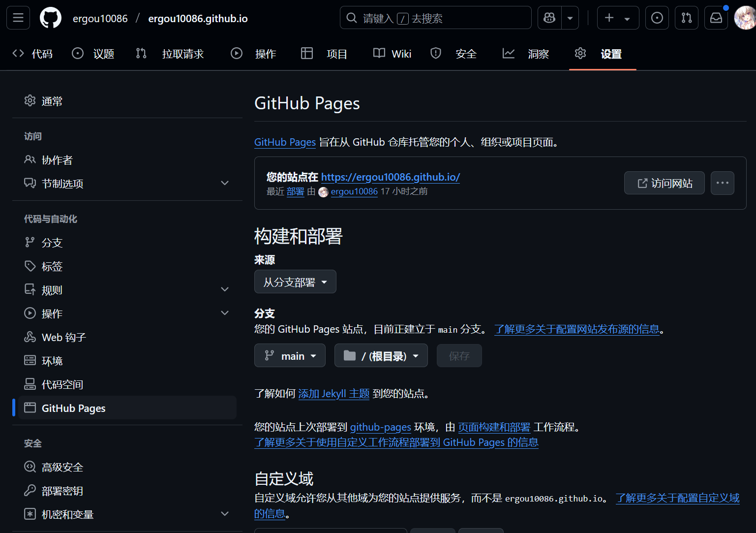Open 代码空间 sidebar item
The height and width of the screenshot is (533, 756).
click(x=127, y=384)
